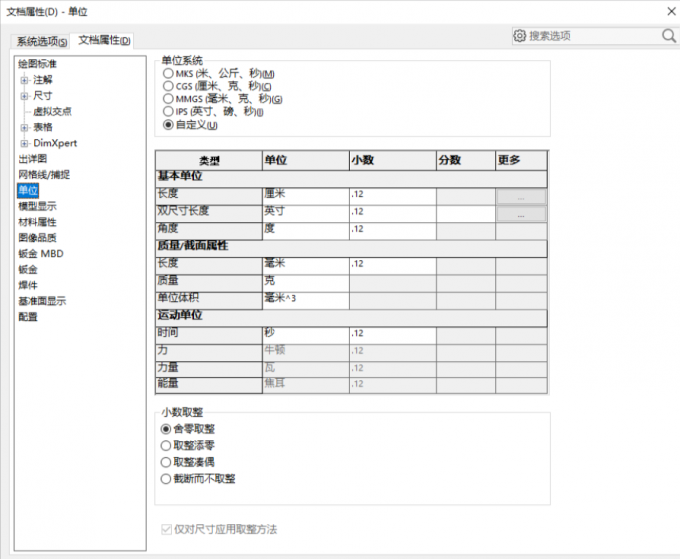Click the 小数 column header

(393, 160)
